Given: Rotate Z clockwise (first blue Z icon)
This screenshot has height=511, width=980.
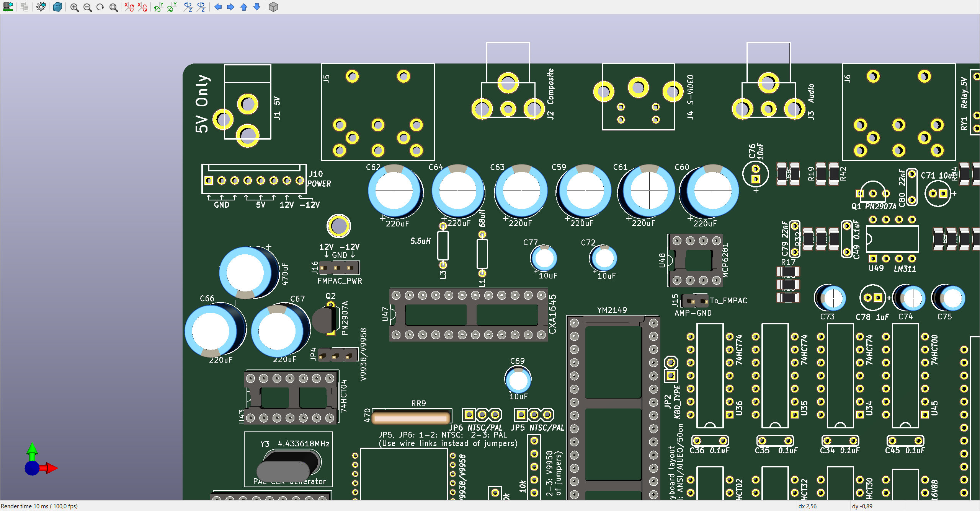Looking at the screenshot, I should [x=188, y=7].
